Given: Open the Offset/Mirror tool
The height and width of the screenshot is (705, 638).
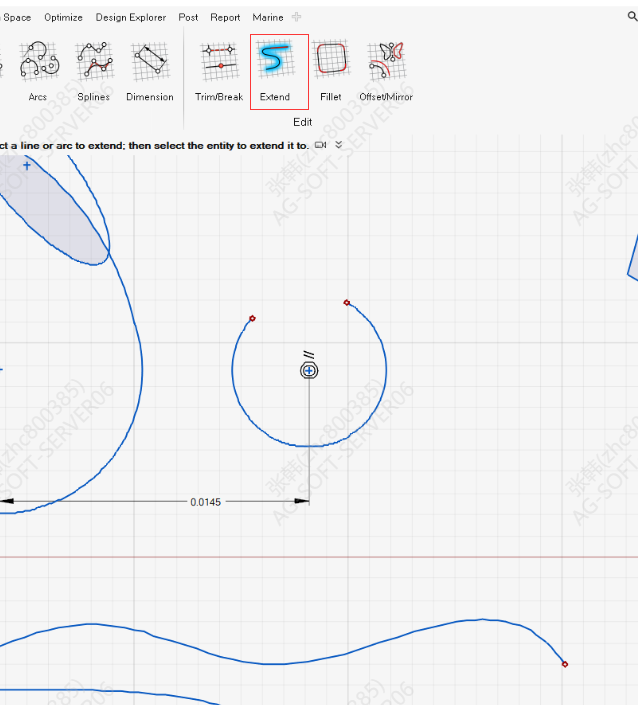Looking at the screenshot, I should tap(385, 63).
